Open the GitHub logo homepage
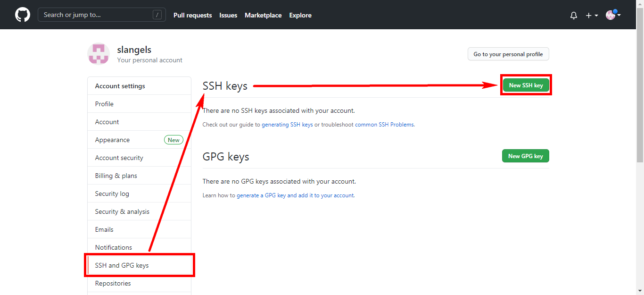644x295 pixels. point(22,15)
